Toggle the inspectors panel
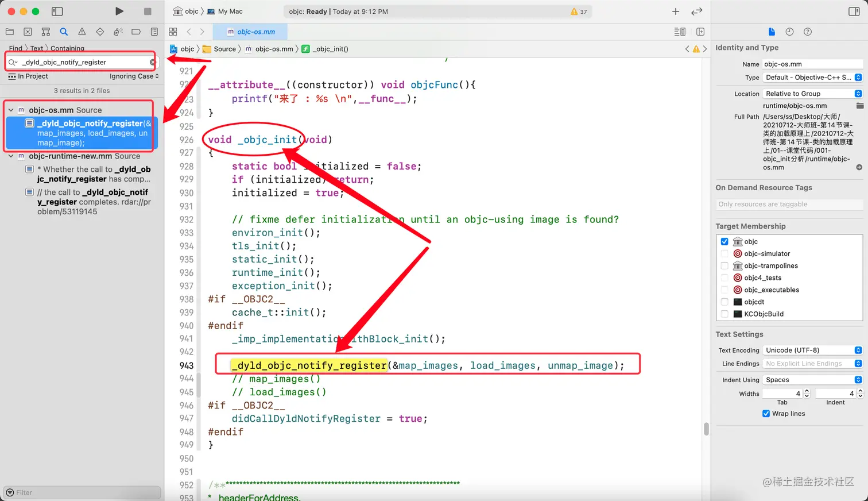This screenshot has height=501, width=868. pos(854,11)
